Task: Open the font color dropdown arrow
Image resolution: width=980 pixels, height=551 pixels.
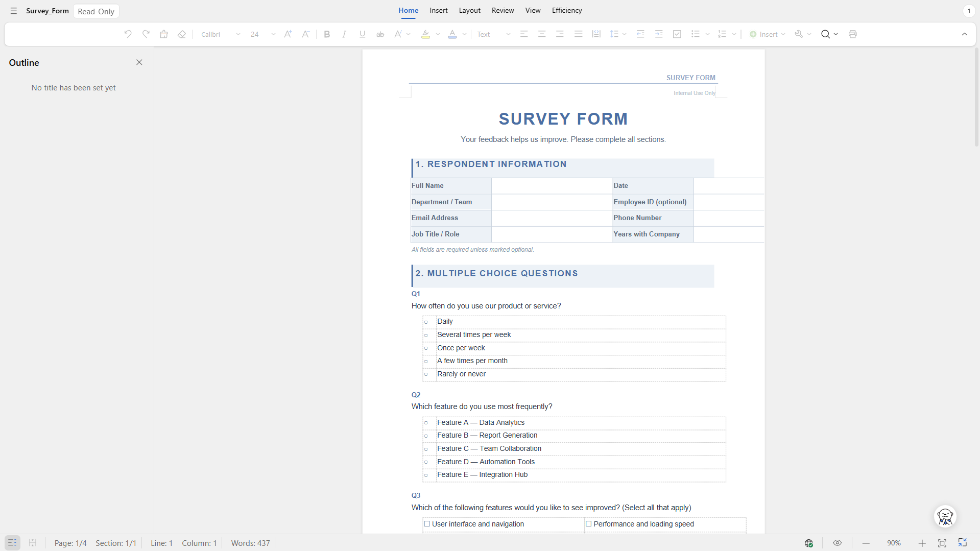Action: coord(465,34)
